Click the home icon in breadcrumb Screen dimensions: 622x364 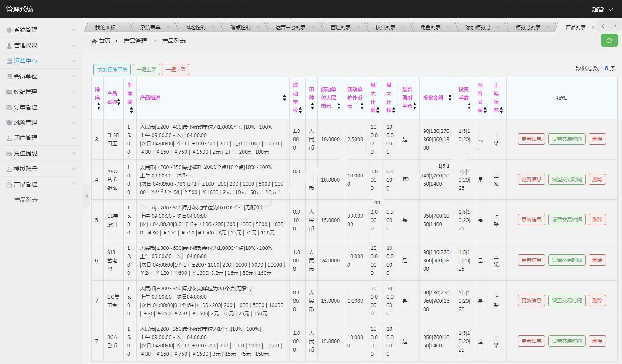click(x=94, y=41)
